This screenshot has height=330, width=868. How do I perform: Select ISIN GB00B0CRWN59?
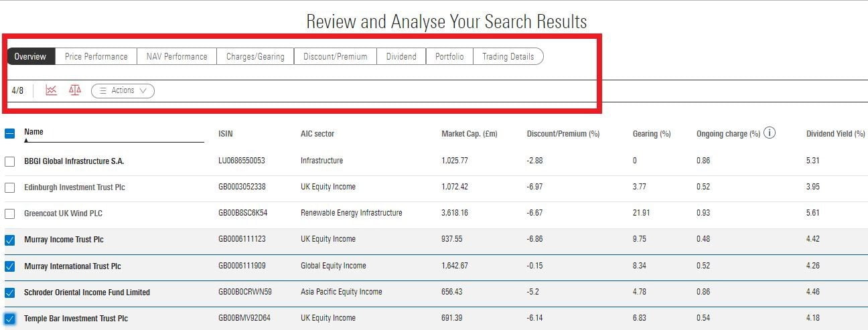(x=245, y=292)
